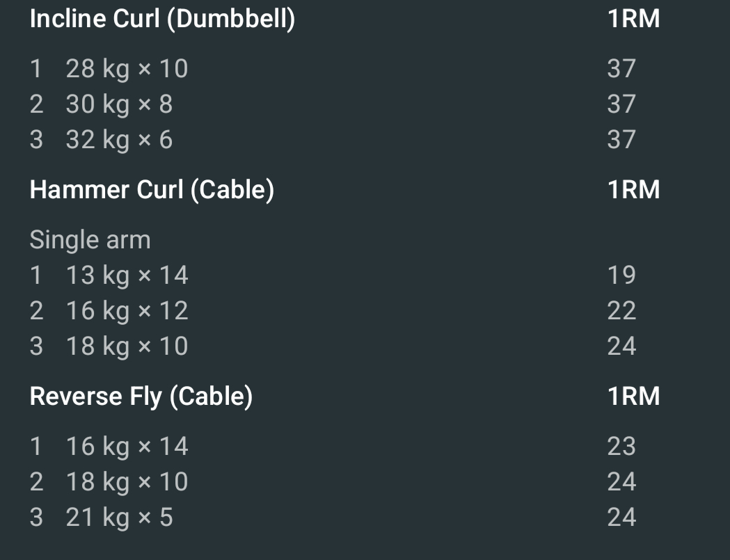Screen dimensions: 730x560
Task: Click the 1RM header beside Hammer Curl
Action: click(x=633, y=189)
